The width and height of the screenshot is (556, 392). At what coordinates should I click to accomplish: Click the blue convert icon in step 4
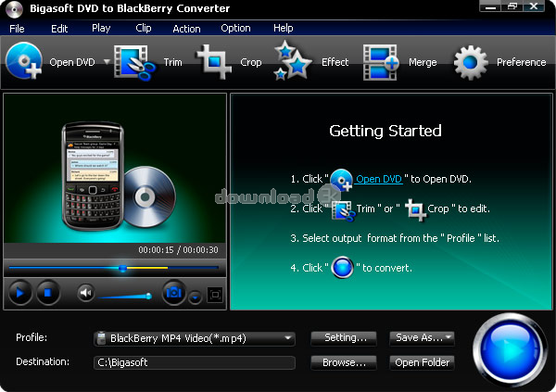tap(342, 267)
